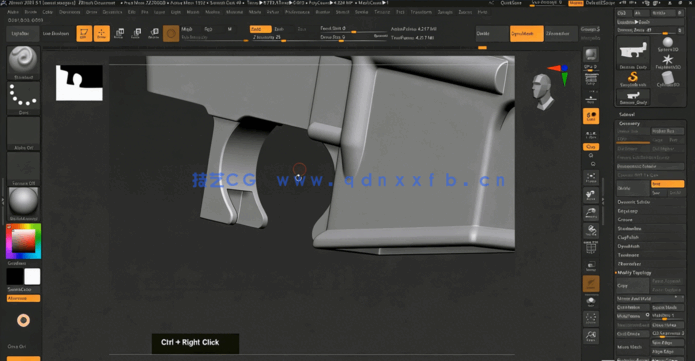Expand the Tessimate section
The image size is (695, 361).
coord(628,255)
